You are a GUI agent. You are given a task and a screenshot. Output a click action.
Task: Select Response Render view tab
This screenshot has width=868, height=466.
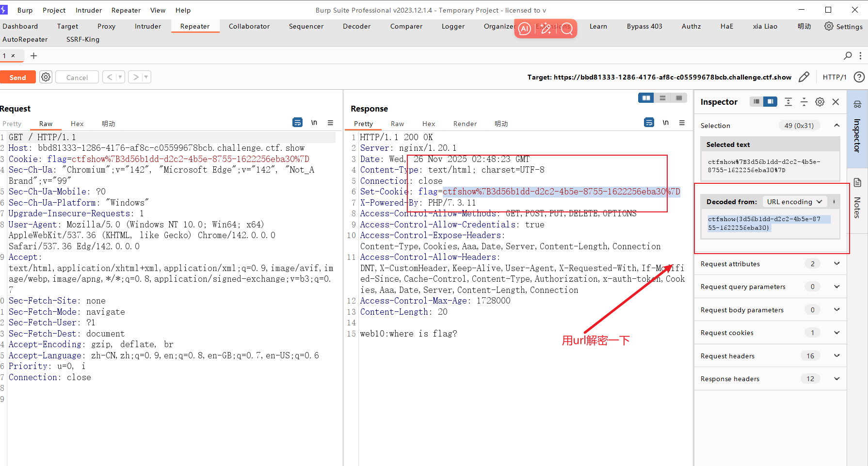pyautogui.click(x=465, y=124)
